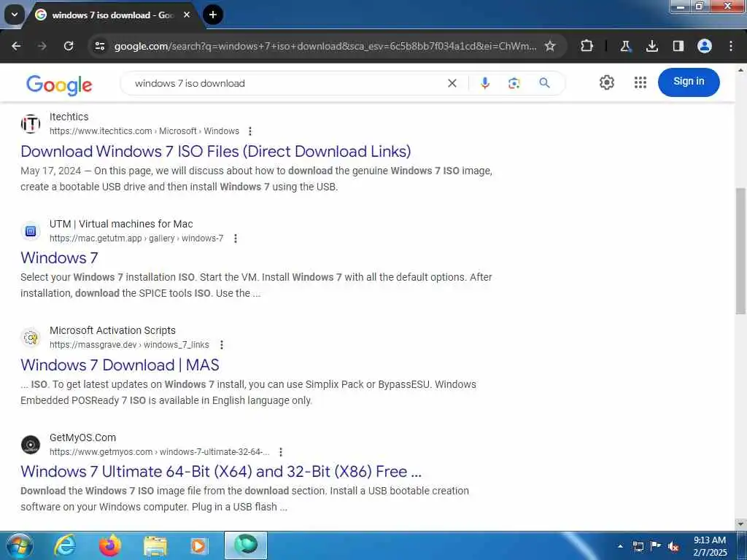Click the Itechtics site favicon
This screenshot has width=747, height=560.
[31, 124]
